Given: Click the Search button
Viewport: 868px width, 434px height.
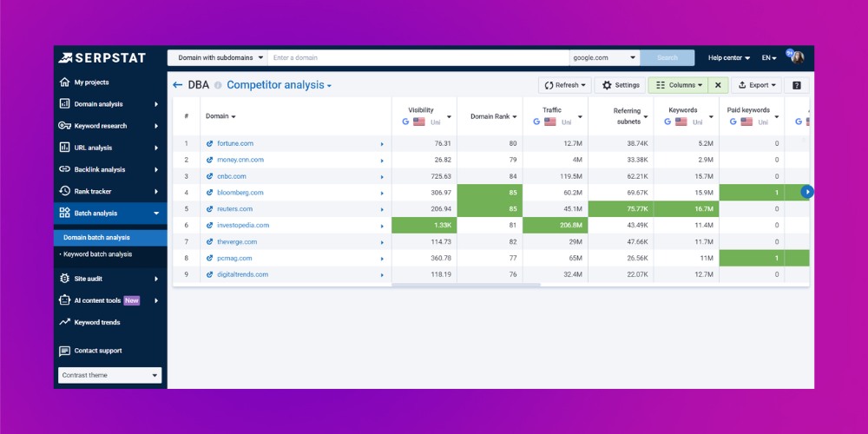Looking at the screenshot, I should tap(667, 57).
